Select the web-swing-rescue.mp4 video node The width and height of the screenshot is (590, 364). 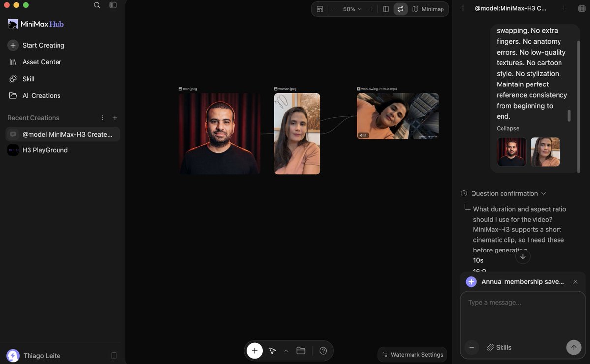tap(398, 116)
